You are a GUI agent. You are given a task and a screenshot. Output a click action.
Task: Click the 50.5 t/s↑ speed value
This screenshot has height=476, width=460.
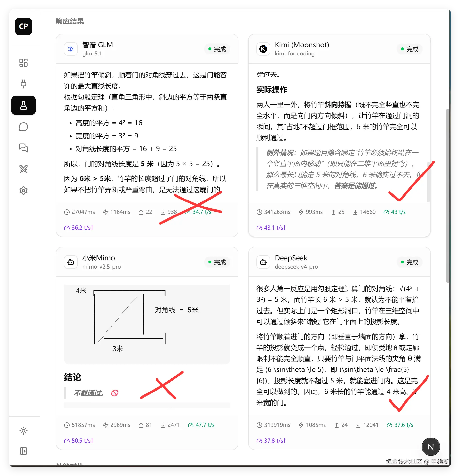coord(82,441)
